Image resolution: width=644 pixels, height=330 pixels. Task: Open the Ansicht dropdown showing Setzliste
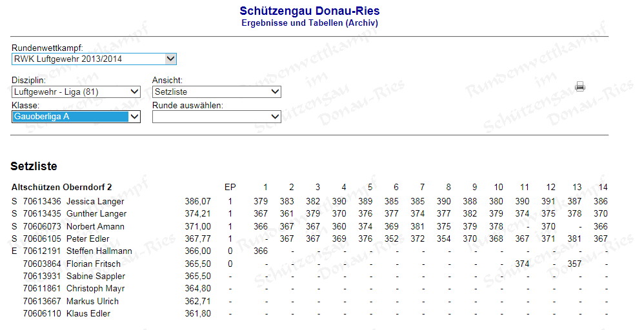[216, 92]
